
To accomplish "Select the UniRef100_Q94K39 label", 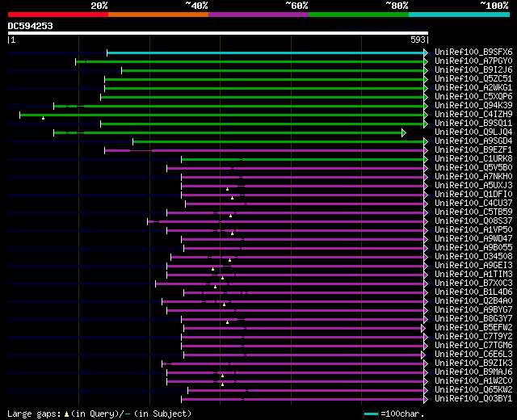I will click(473, 106).
